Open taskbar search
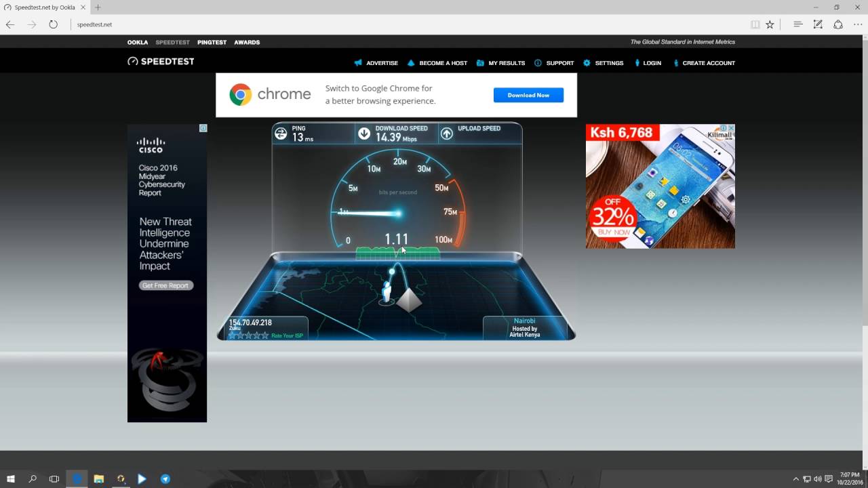 pyautogui.click(x=32, y=479)
